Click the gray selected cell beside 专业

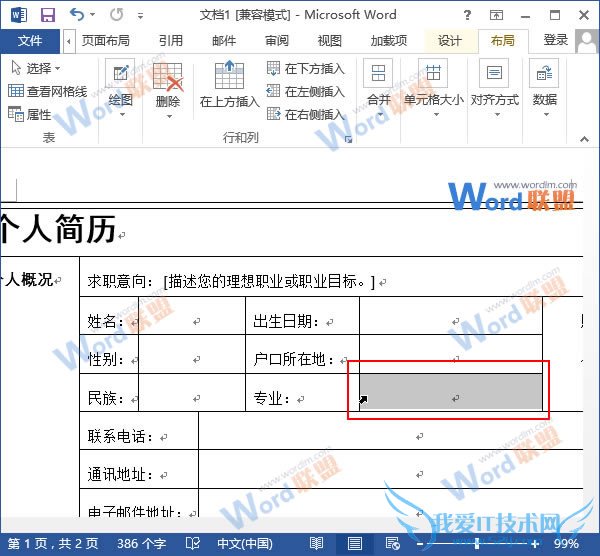click(x=451, y=392)
